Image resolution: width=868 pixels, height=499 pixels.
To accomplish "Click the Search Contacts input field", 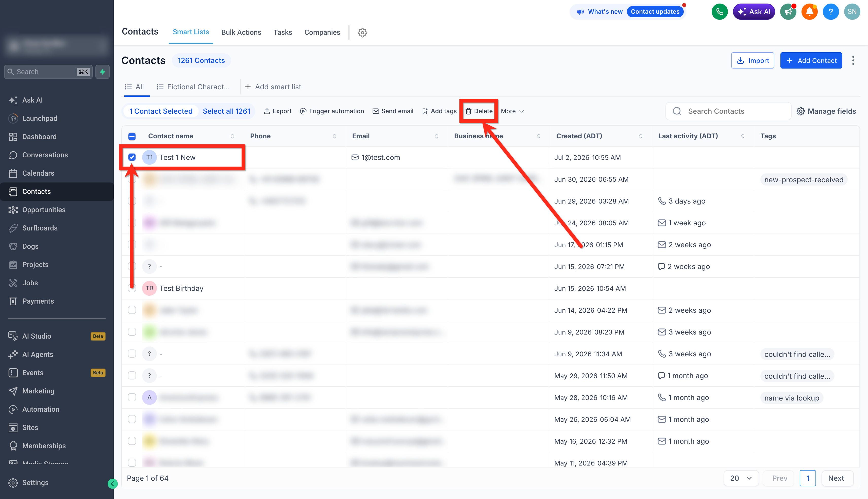I will pyautogui.click(x=728, y=111).
